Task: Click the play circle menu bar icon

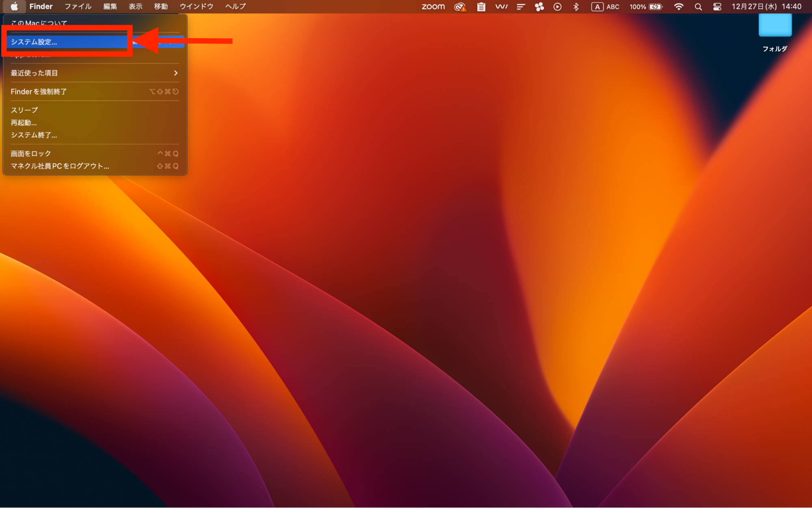Action: pyautogui.click(x=557, y=6)
